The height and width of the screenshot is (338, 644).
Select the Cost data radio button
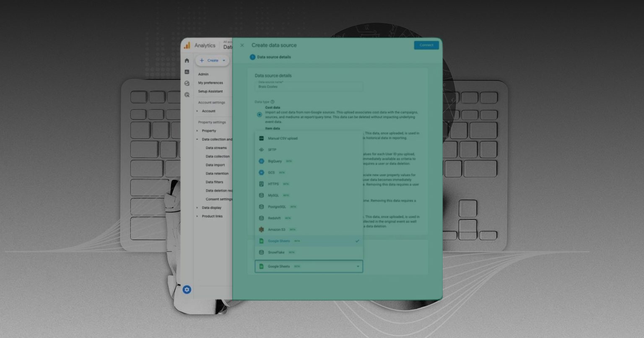pos(260,114)
